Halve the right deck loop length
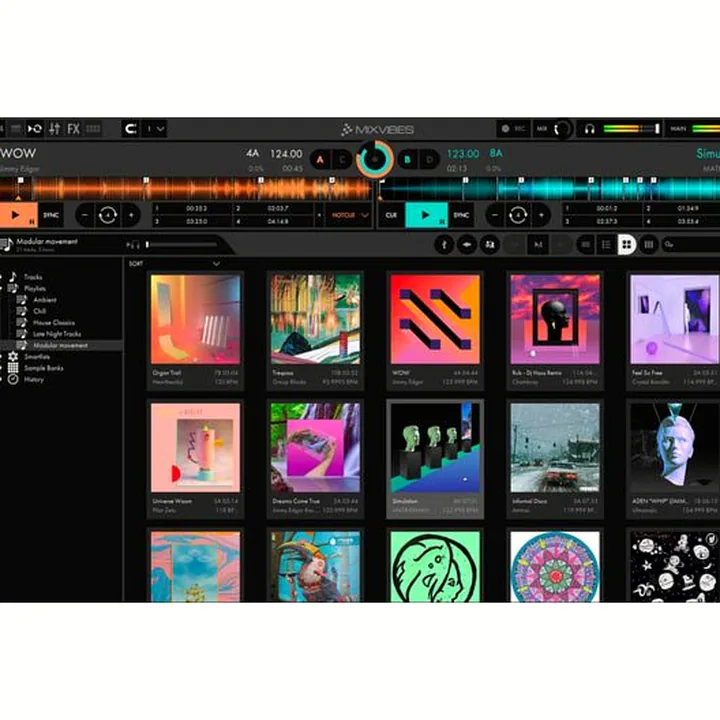The height and width of the screenshot is (720, 720). tap(495, 215)
